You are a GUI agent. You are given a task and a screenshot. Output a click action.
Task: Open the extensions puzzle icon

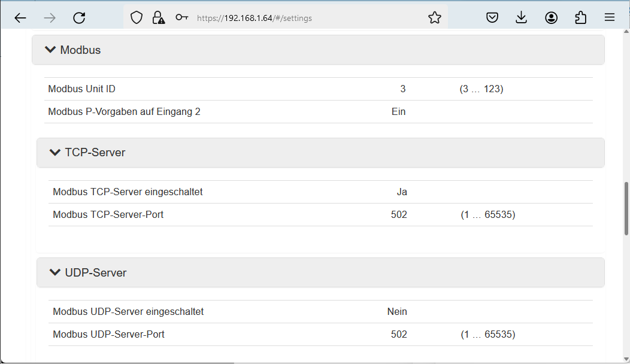pos(580,18)
